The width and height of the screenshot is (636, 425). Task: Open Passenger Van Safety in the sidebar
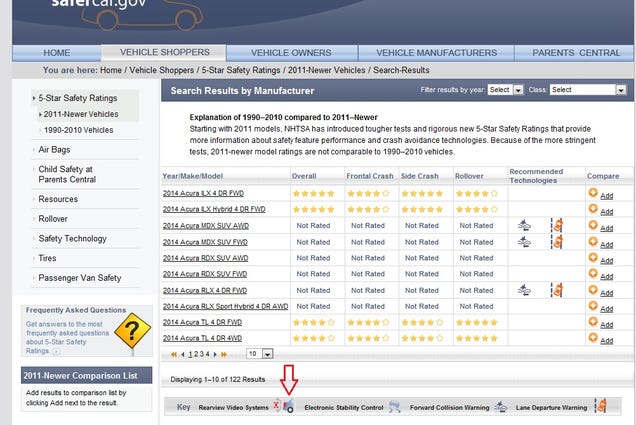80,278
